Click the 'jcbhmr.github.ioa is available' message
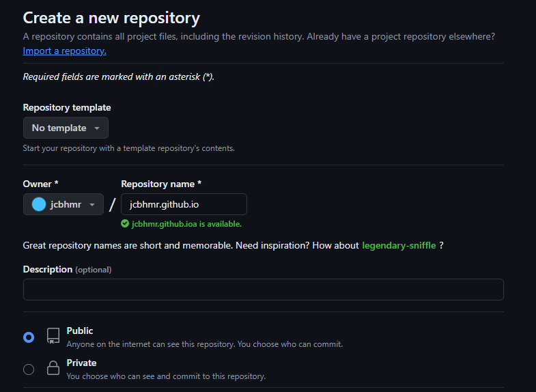This screenshot has height=392, width=536. pyautogui.click(x=186, y=223)
